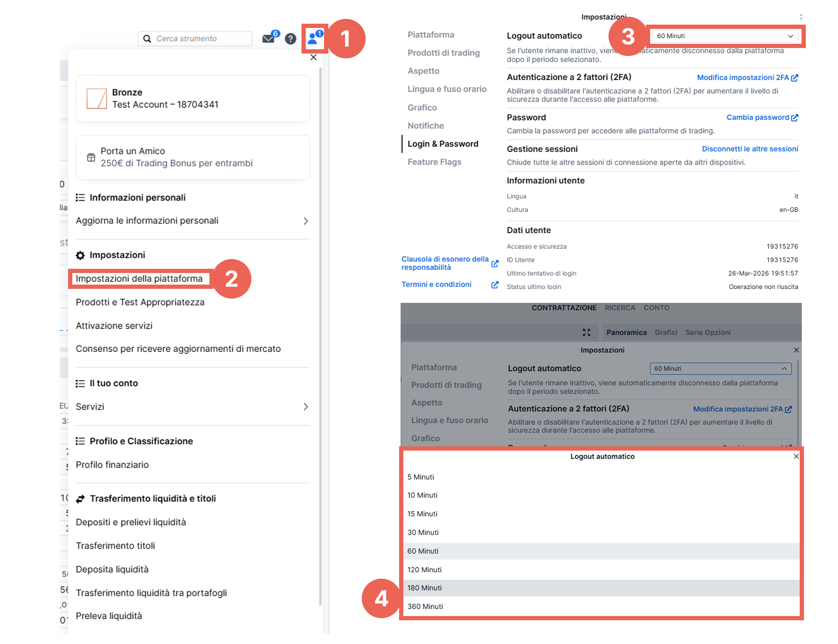Viewport: 838px width, 644px height.
Task: Click the external-link icon beside Clausola di esonero
Action: [x=495, y=263]
